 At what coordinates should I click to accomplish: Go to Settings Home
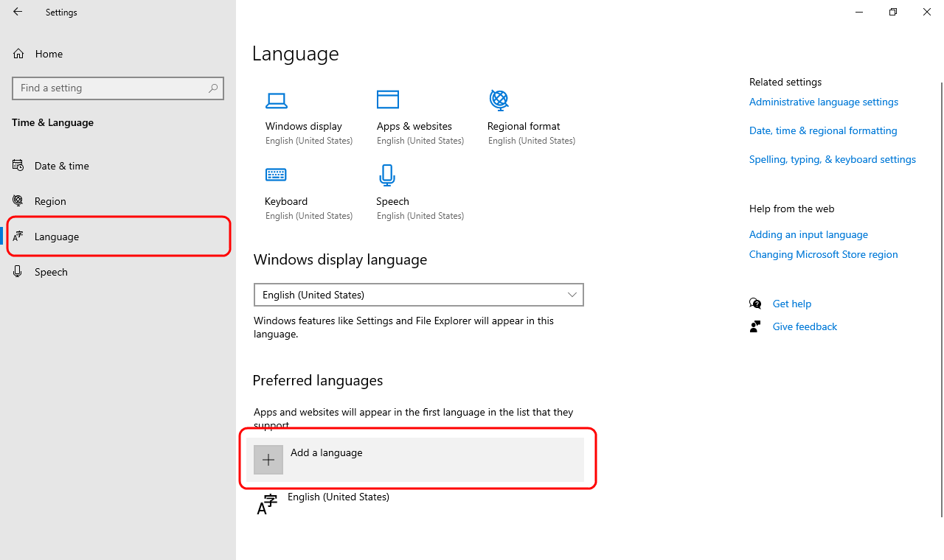[118, 54]
